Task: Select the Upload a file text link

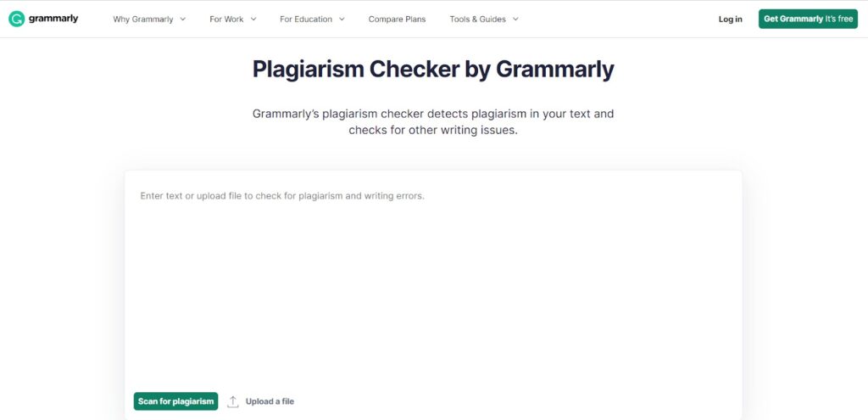Action: 270,401
